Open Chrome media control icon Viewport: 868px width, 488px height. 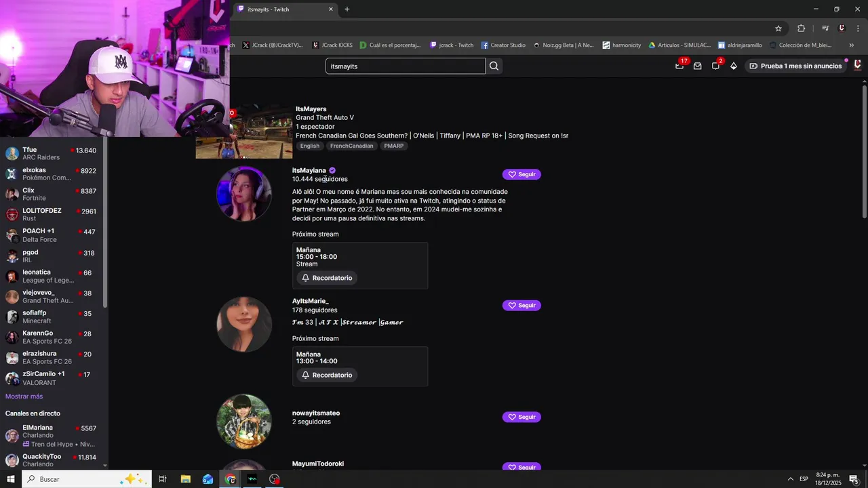[x=825, y=28]
